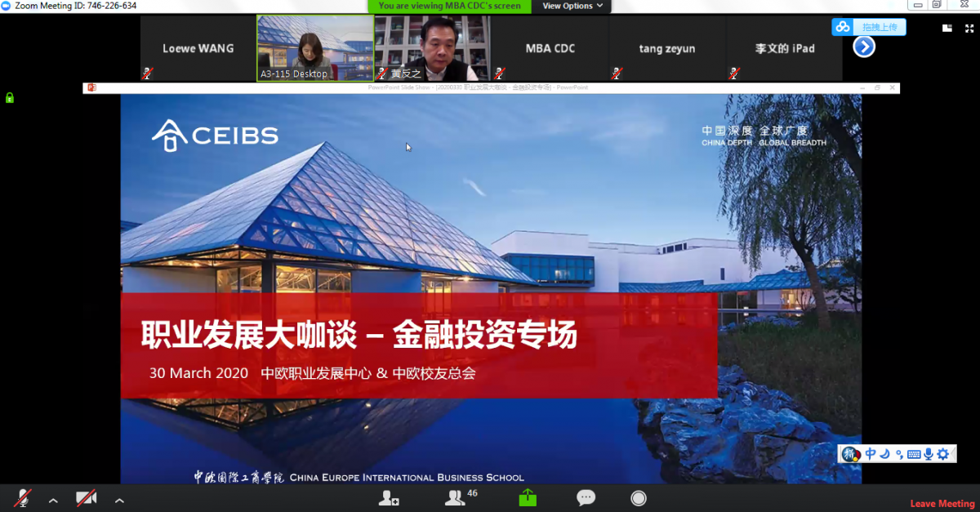
Task: Select the A3-115 Desktop video thumbnail
Action: 315,47
